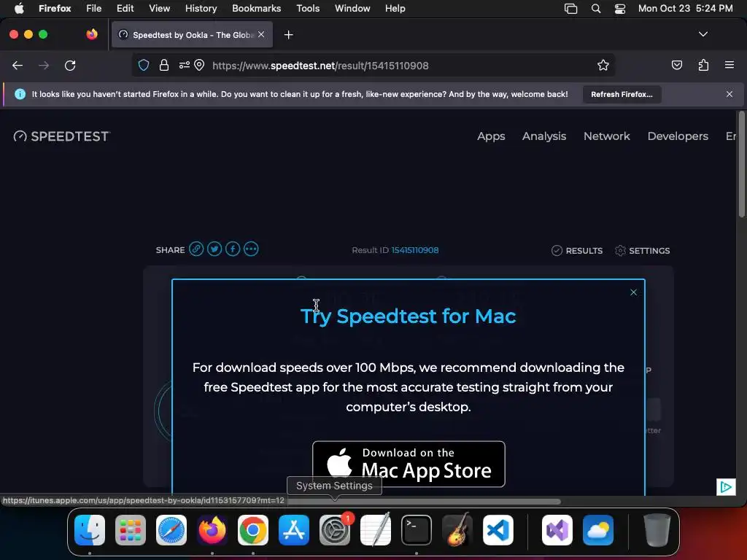Launch GarageBand from the Dock
This screenshot has width=747, height=560.
pos(457,530)
